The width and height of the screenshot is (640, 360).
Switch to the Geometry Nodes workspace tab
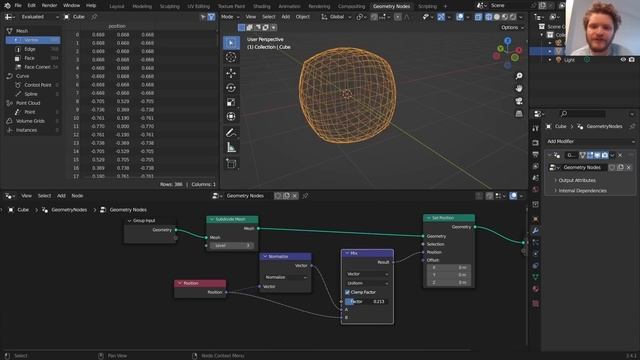click(391, 6)
